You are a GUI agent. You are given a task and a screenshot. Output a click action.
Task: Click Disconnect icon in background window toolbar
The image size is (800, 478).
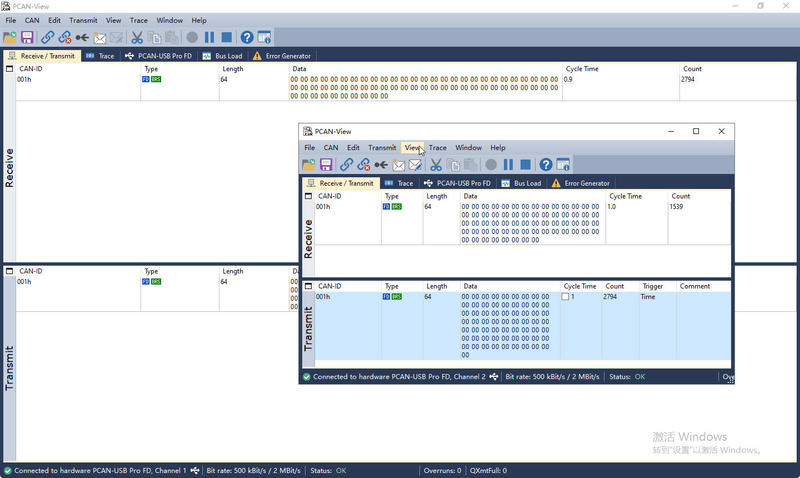(x=65, y=37)
